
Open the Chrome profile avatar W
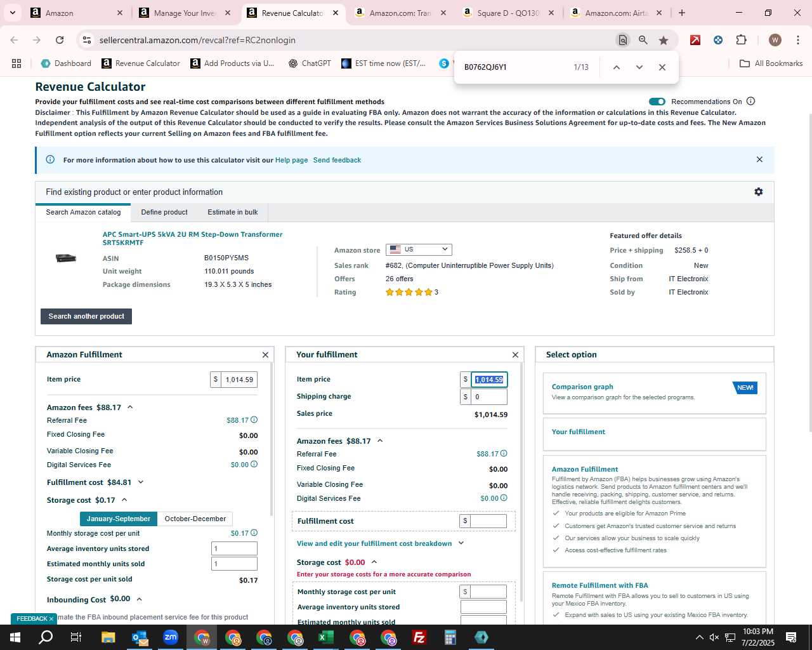click(775, 40)
